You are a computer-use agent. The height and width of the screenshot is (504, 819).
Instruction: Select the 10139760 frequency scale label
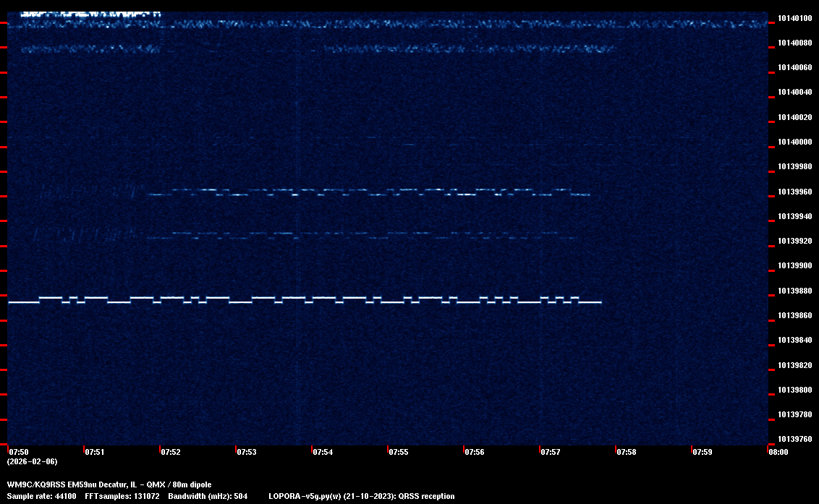794,439
